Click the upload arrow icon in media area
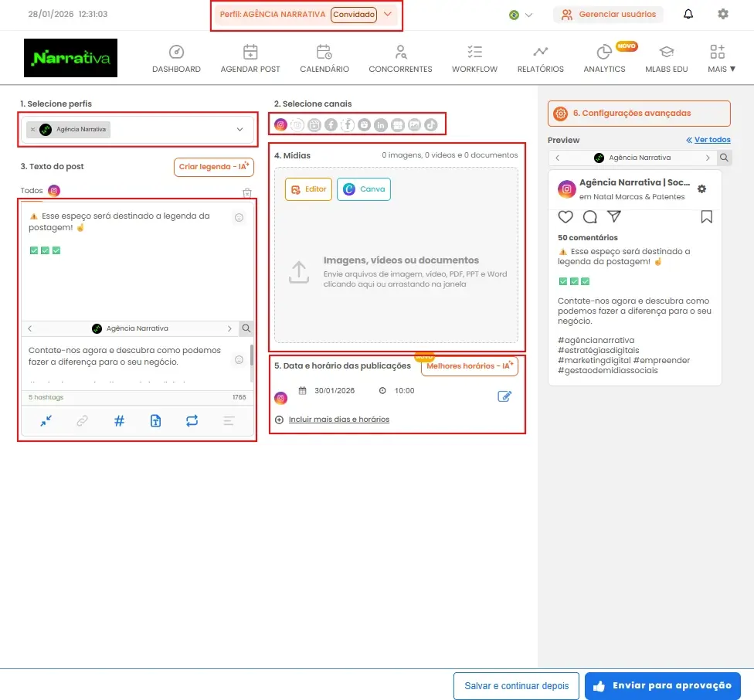754x700 pixels. [299, 272]
